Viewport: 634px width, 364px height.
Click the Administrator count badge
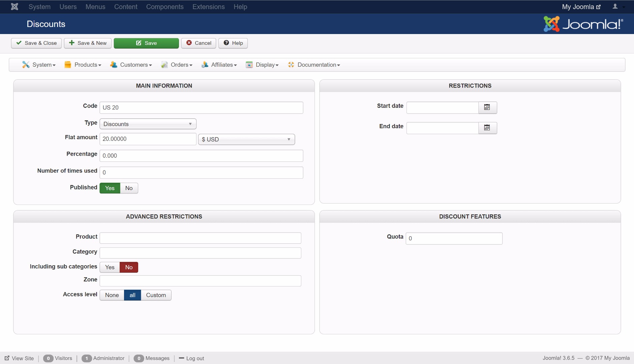pos(87,358)
